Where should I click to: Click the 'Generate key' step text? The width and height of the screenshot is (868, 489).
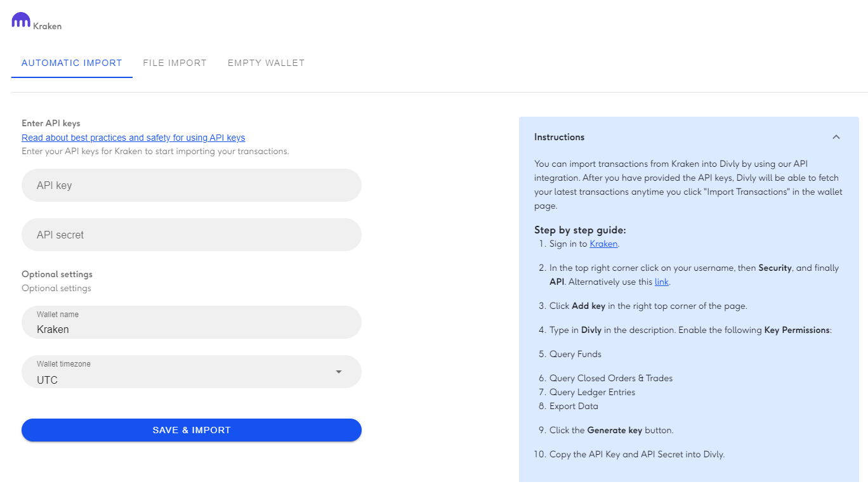pyautogui.click(x=612, y=430)
